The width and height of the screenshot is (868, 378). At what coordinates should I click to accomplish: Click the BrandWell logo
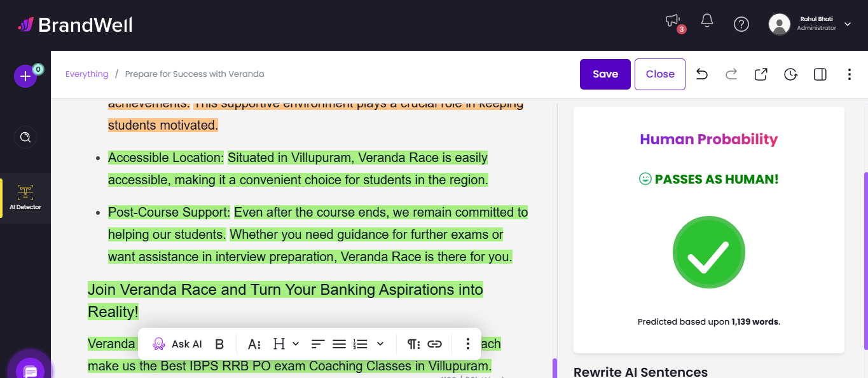(x=75, y=25)
